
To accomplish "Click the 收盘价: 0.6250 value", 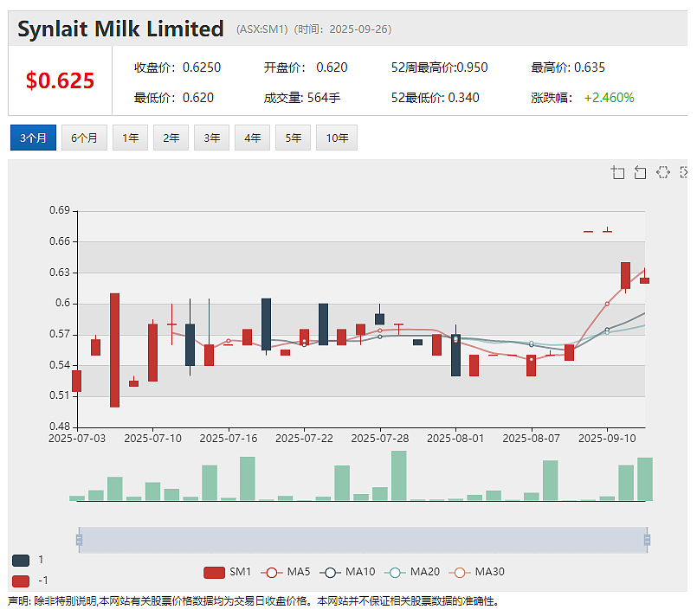I will 177,67.
